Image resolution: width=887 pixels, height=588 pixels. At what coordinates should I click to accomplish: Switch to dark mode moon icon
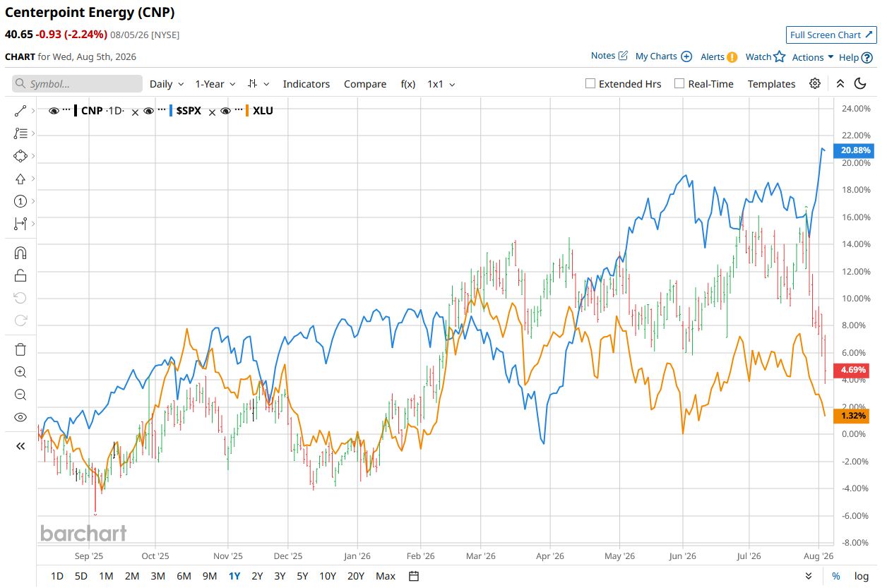[x=860, y=83]
